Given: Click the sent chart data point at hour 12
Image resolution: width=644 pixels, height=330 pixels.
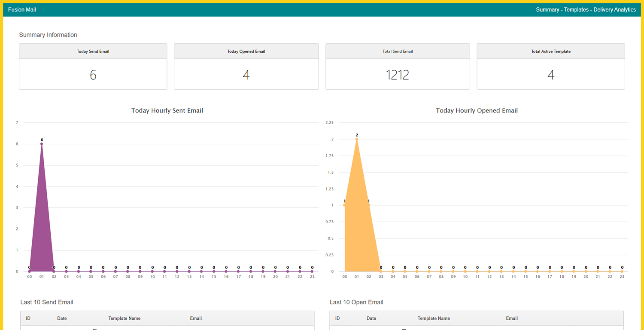Looking at the screenshot, I should [177, 271].
